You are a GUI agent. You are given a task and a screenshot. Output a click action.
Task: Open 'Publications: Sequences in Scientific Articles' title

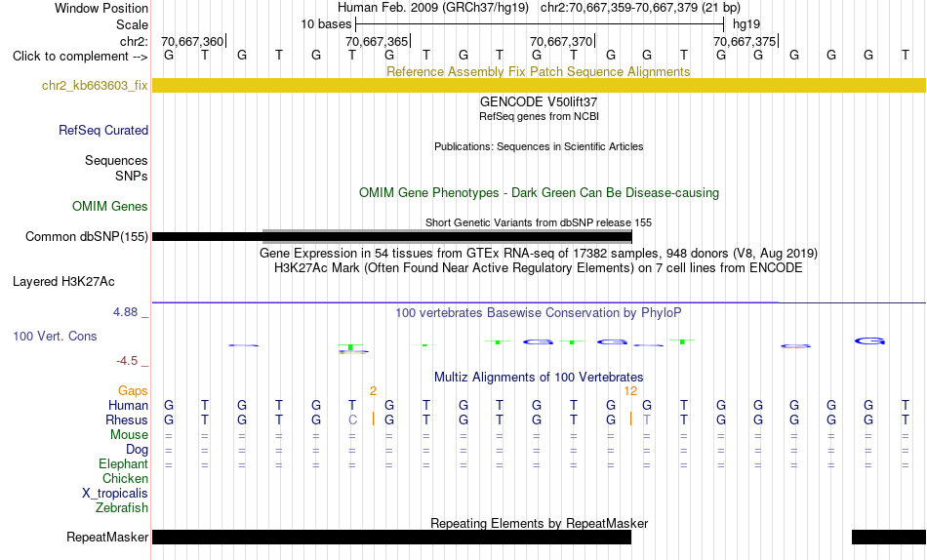coord(539,146)
